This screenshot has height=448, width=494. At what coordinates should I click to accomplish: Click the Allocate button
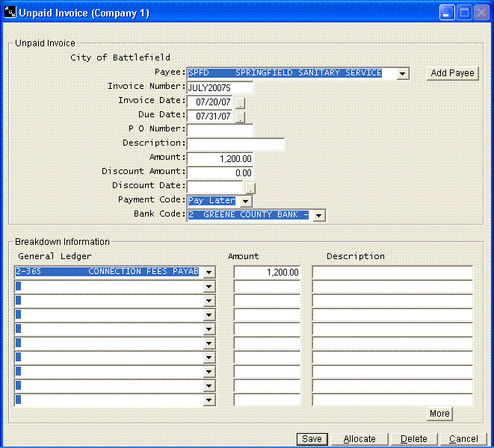[x=359, y=439]
